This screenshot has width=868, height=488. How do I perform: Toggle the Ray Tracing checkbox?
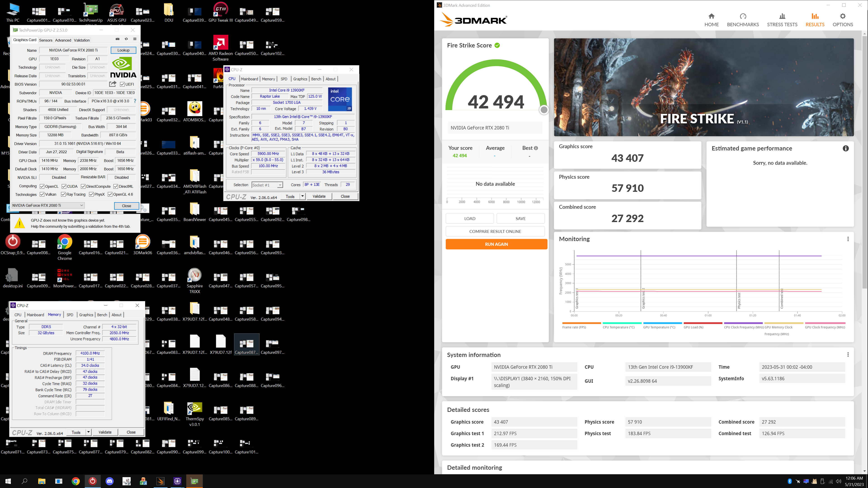tap(63, 194)
